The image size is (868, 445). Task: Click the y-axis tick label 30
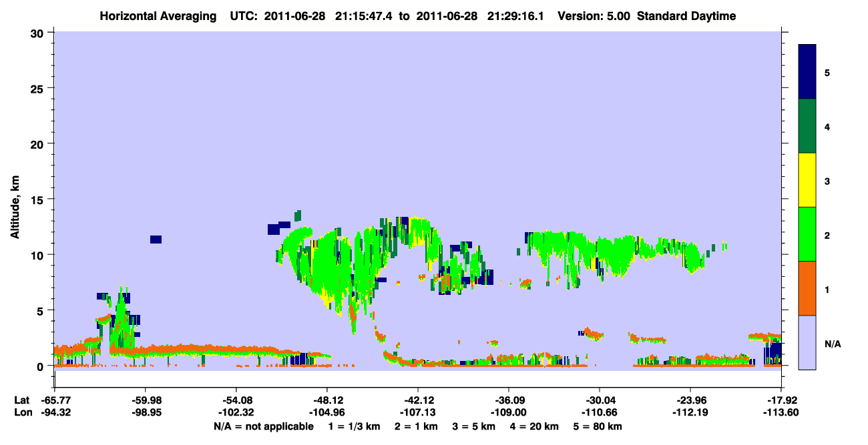click(39, 33)
